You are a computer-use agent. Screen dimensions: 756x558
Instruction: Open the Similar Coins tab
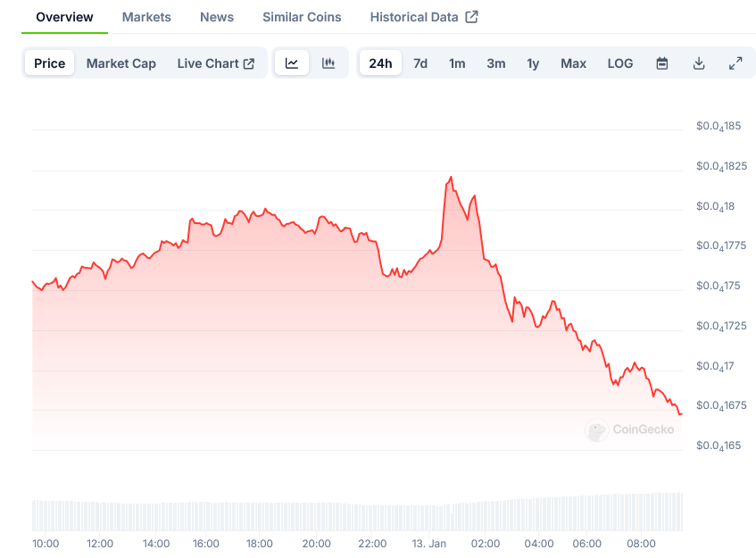tap(302, 17)
